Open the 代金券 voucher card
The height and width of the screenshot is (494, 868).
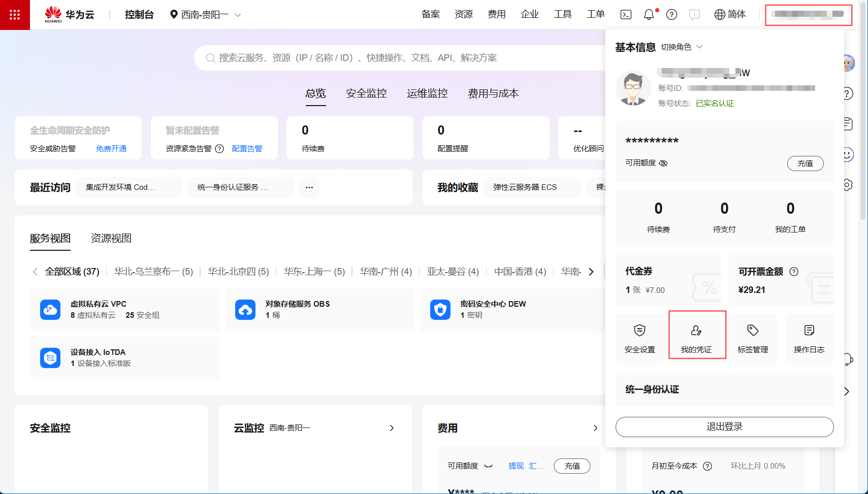point(668,280)
